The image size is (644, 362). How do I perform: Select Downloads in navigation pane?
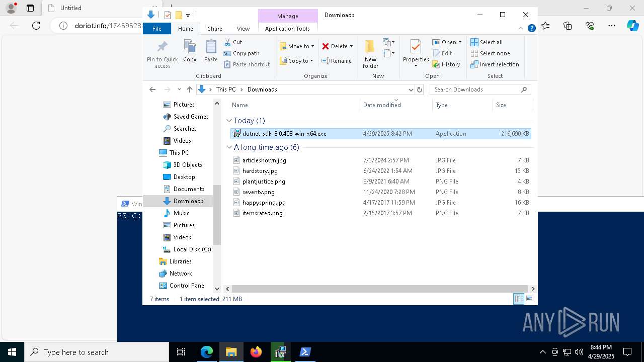(188, 201)
